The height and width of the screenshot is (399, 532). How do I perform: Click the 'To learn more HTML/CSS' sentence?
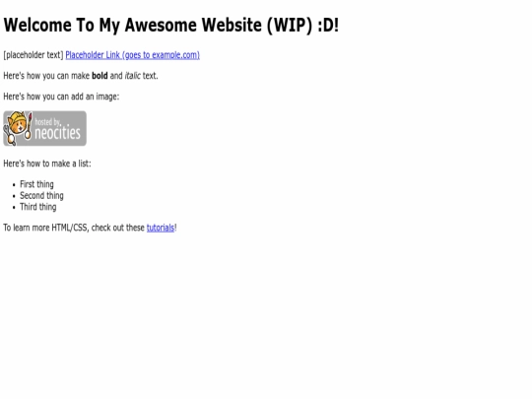pyautogui.click(x=90, y=228)
